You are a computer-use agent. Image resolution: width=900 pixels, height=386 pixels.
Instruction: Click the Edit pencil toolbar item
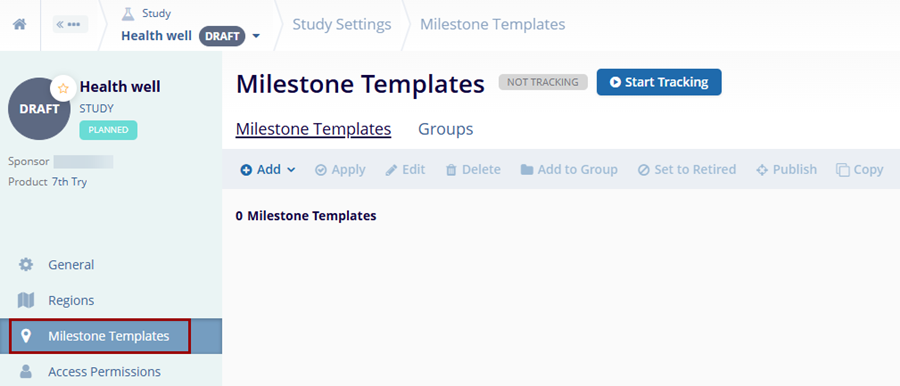click(x=405, y=169)
